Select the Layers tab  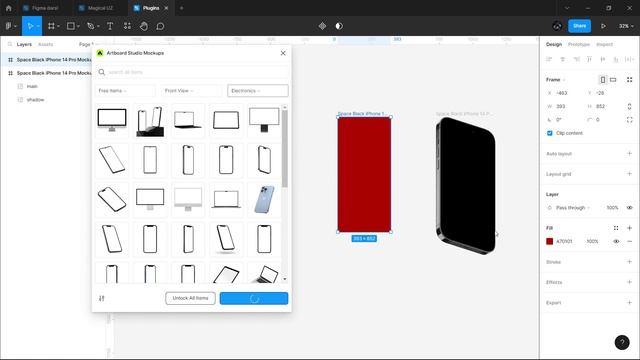[24, 44]
